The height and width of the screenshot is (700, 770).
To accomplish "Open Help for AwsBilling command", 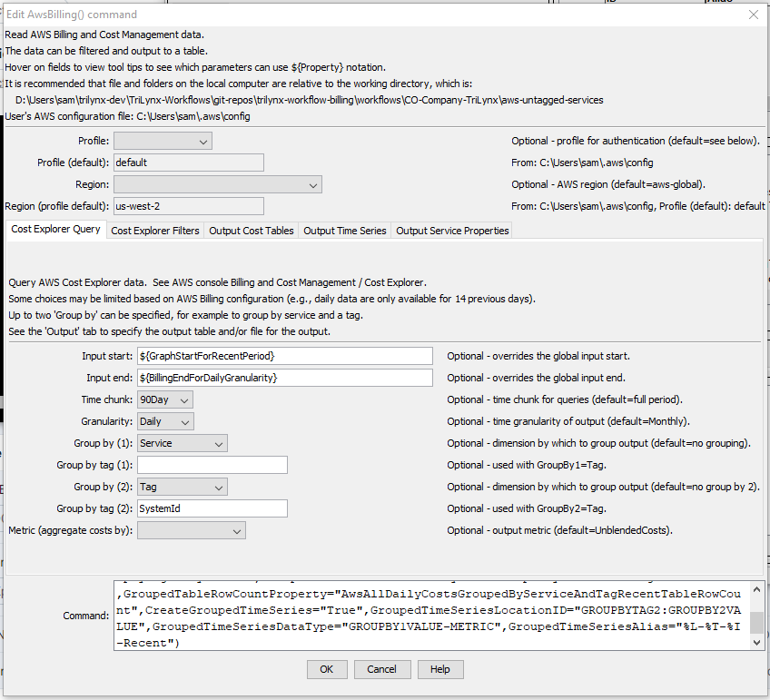I will tap(440, 669).
